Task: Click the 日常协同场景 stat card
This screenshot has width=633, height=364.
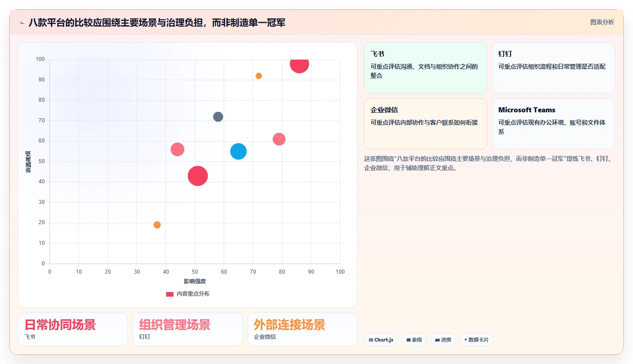Action: coord(73,329)
